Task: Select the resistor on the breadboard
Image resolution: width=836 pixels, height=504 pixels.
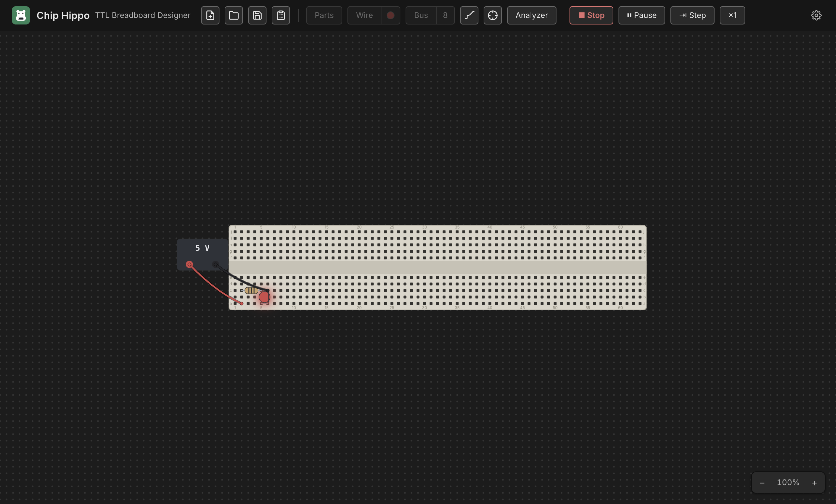Action: [x=251, y=290]
